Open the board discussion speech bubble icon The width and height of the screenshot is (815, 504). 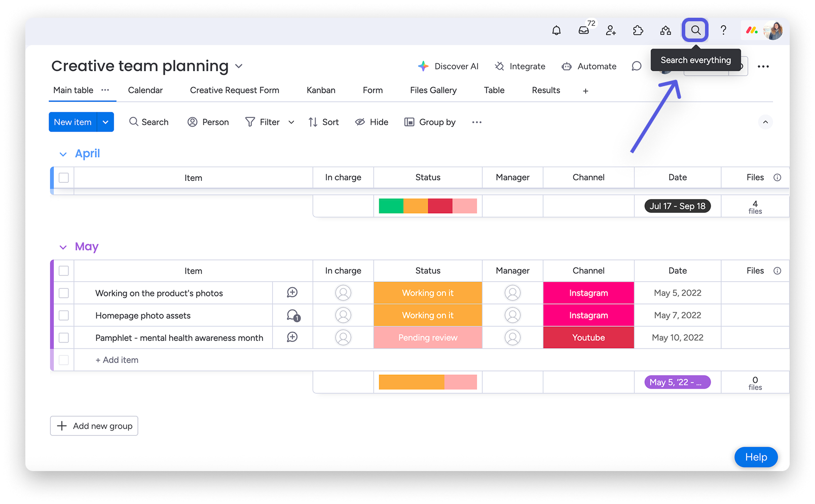coord(637,66)
